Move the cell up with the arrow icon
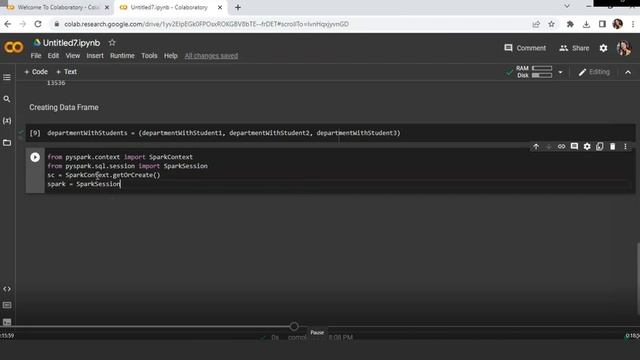Screen dimensions: 640x360 pyautogui.click(x=536, y=147)
